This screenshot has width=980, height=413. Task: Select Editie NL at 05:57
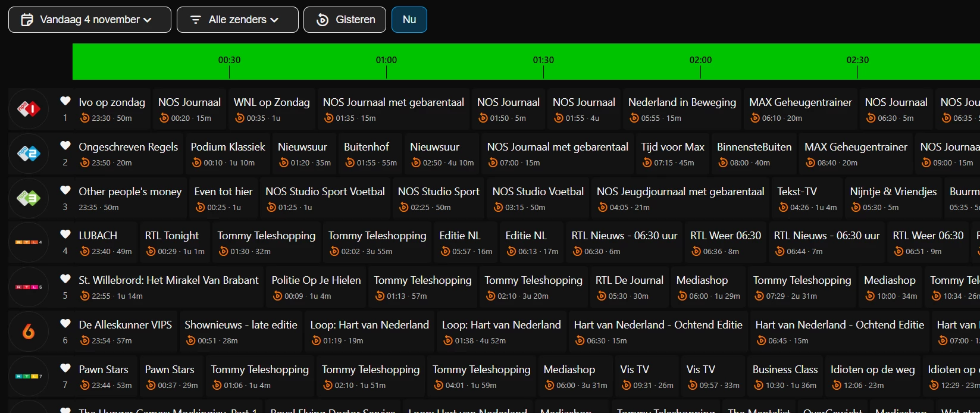(x=466, y=242)
